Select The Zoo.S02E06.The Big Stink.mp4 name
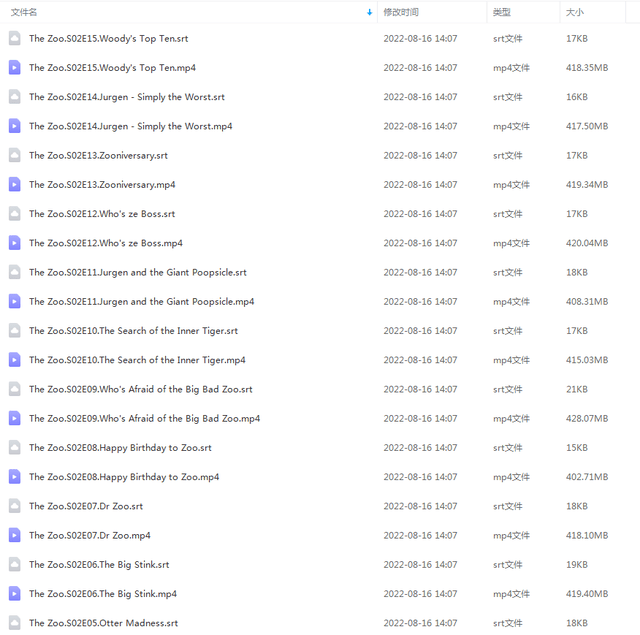 tap(103, 594)
